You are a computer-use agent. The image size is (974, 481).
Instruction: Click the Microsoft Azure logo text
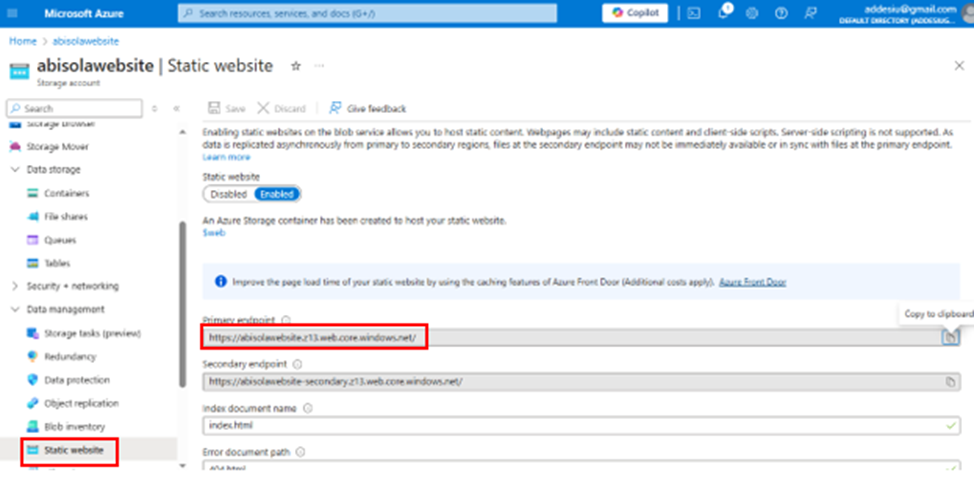click(84, 13)
